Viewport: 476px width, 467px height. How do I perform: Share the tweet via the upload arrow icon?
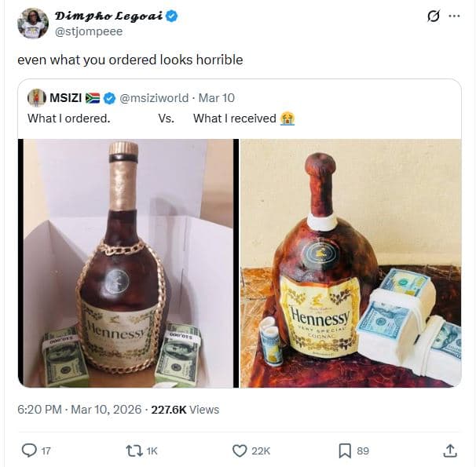(450, 451)
